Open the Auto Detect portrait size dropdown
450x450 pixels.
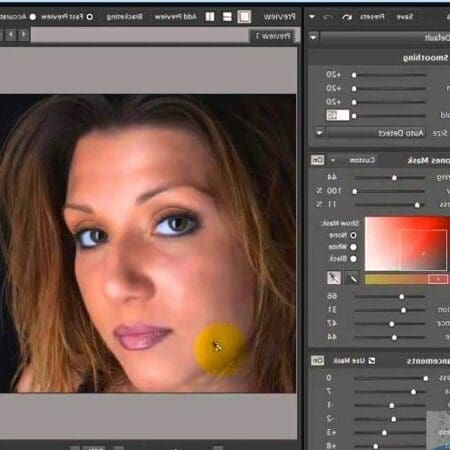[x=319, y=133]
